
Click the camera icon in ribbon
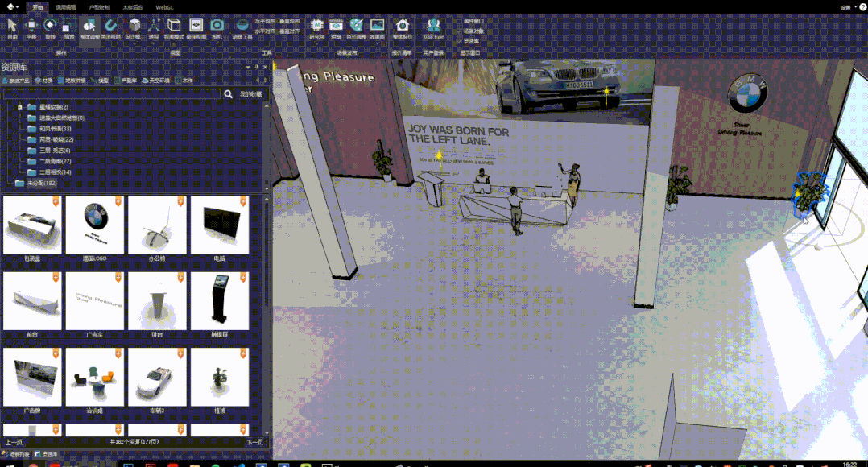pos(217,25)
